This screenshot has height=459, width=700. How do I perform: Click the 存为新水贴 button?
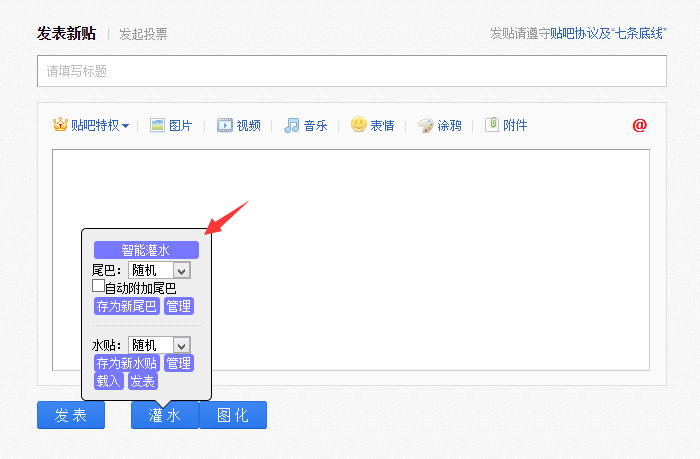coord(126,363)
